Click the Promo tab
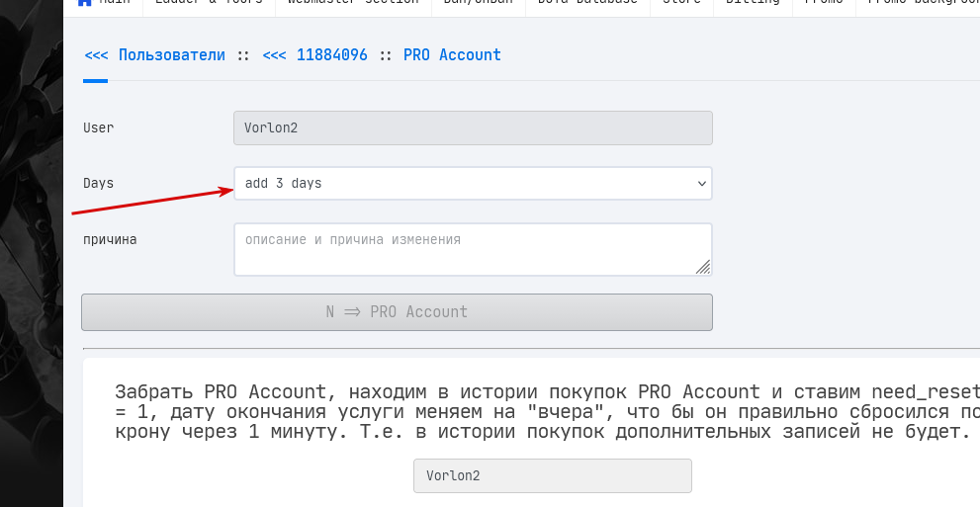The width and height of the screenshot is (980, 507). [824, 3]
